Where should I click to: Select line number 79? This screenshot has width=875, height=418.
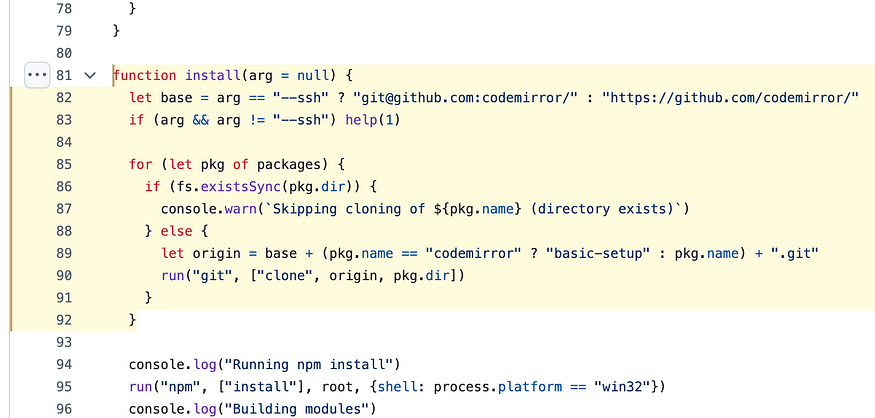[x=64, y=31]
